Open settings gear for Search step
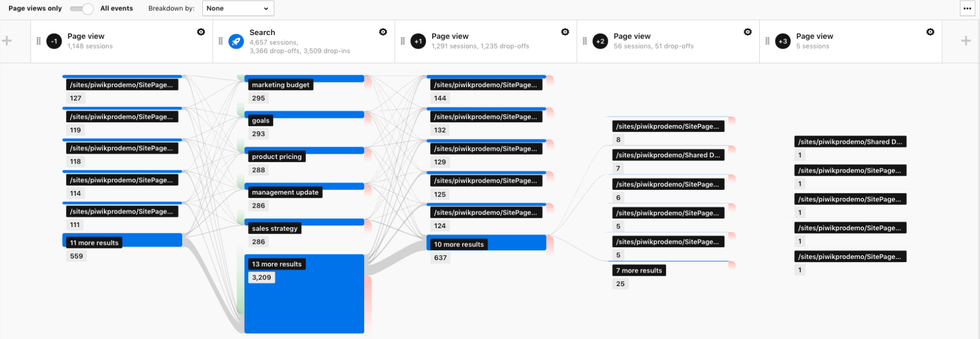This screenshot has height=339, width=980. click(x=383, y=32)
